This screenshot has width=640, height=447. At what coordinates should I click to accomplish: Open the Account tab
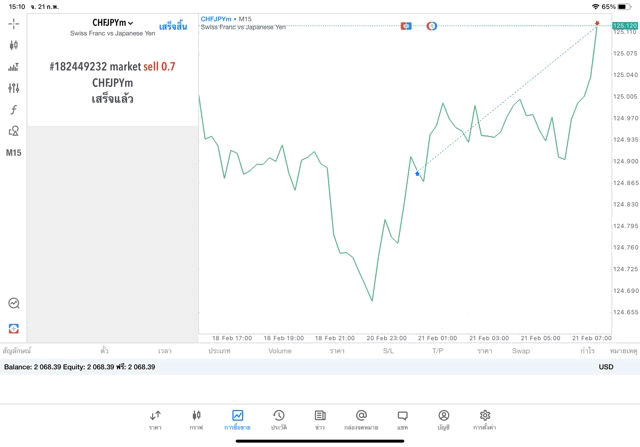click(443, 419)
